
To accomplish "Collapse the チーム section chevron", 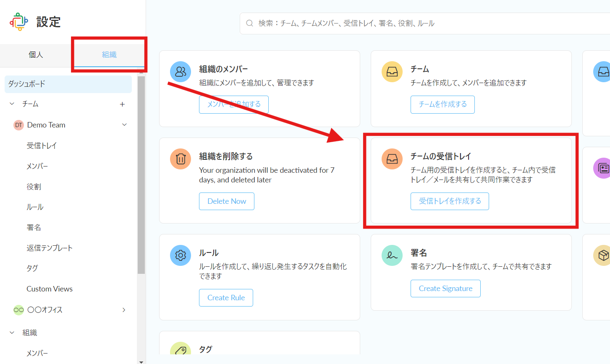I will 12,104.
